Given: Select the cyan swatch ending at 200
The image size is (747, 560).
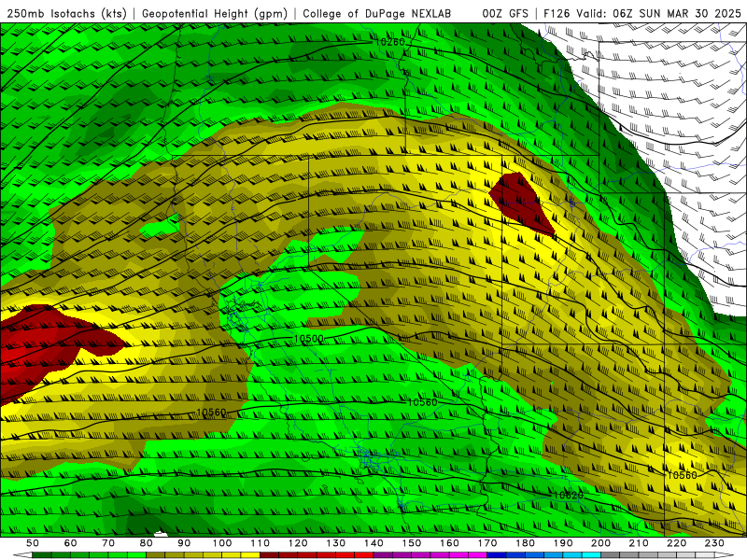Looking at the screenshot, I should click(591, 556).
